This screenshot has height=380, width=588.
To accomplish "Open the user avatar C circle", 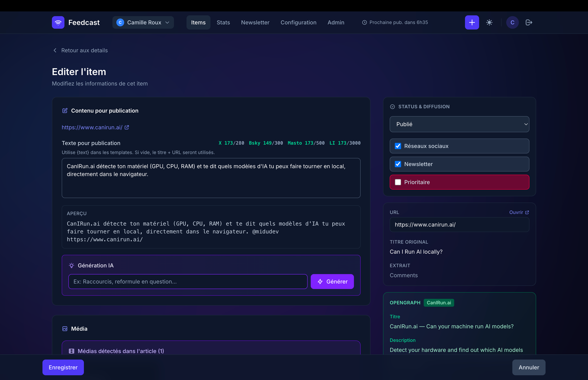I will 512,22.
